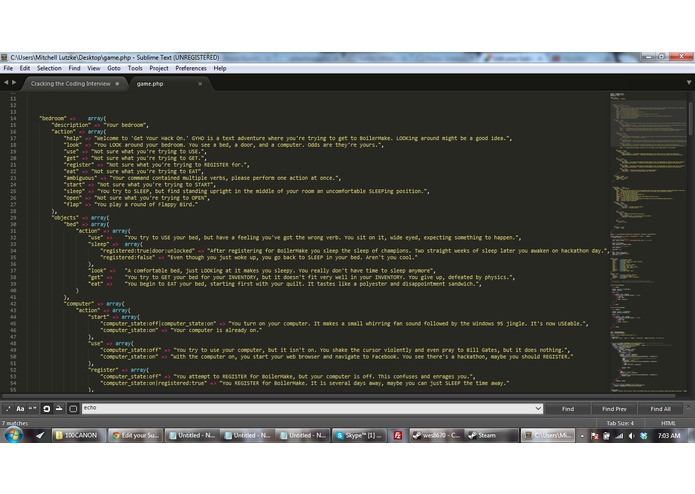Toggle highlight matches option in find bar

(x=73, y=408)
